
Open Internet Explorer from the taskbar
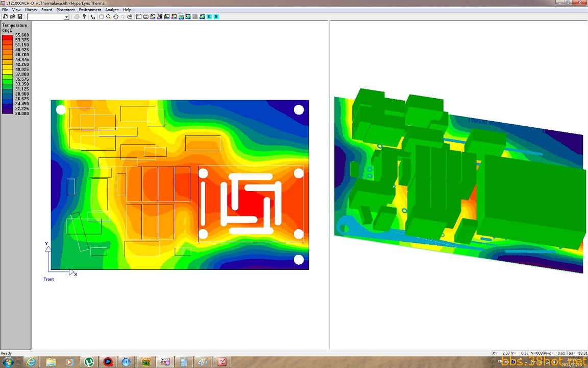(x=32, y=362)
